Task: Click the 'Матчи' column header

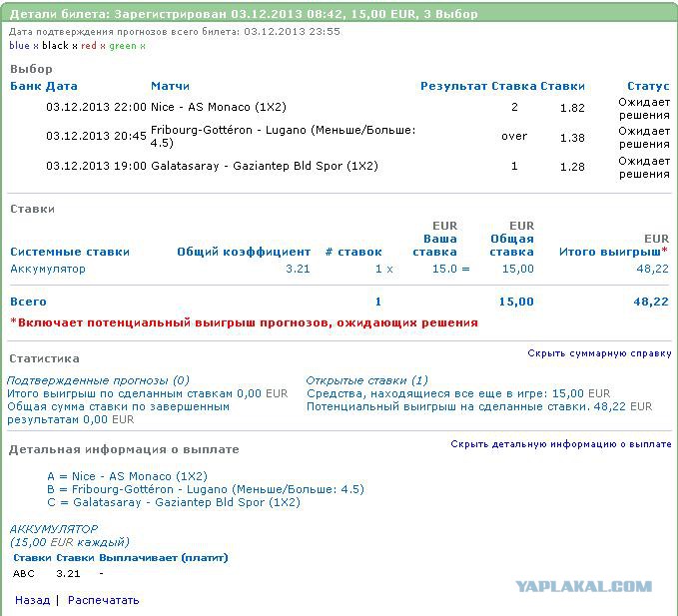Action: coord(170,87)
